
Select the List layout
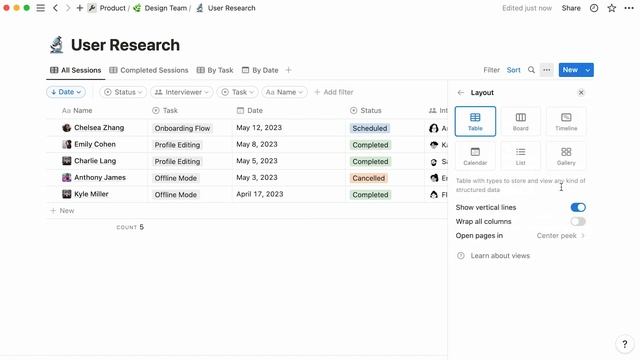[520, 156]
